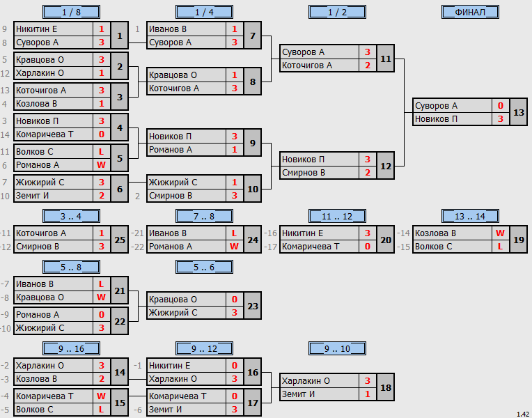Select match number box 4
This screenshot has width=532, height=418.
(120, 127)
